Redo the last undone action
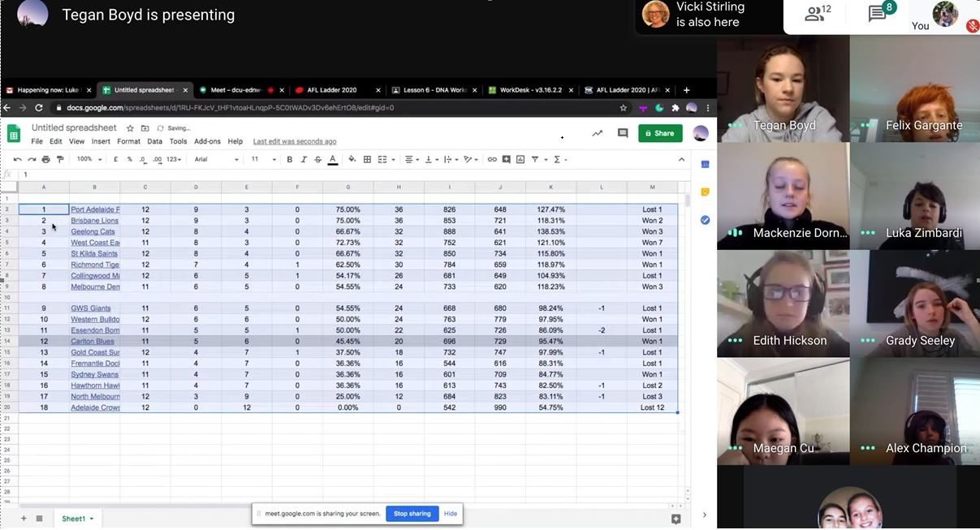This screenshot has width=980, height=530. point(32,159)
